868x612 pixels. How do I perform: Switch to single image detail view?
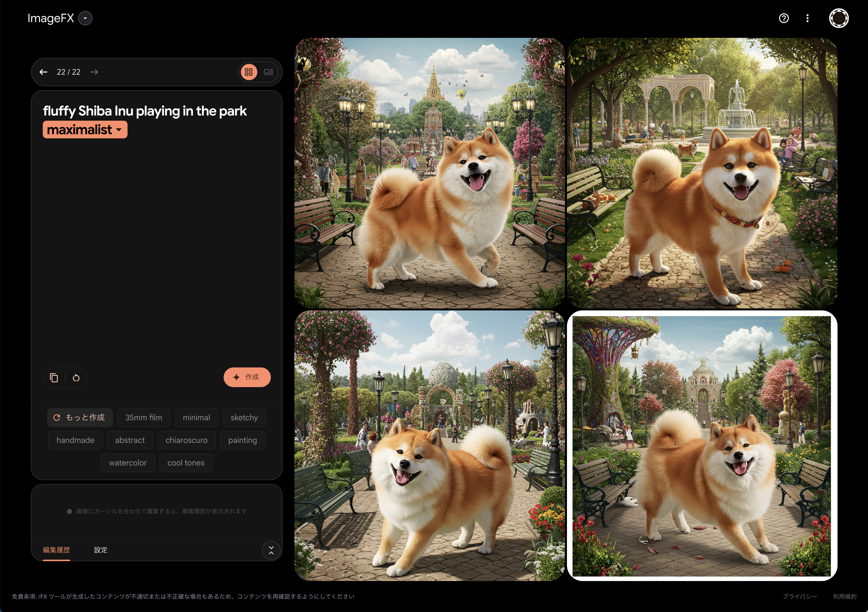(268, 72)
